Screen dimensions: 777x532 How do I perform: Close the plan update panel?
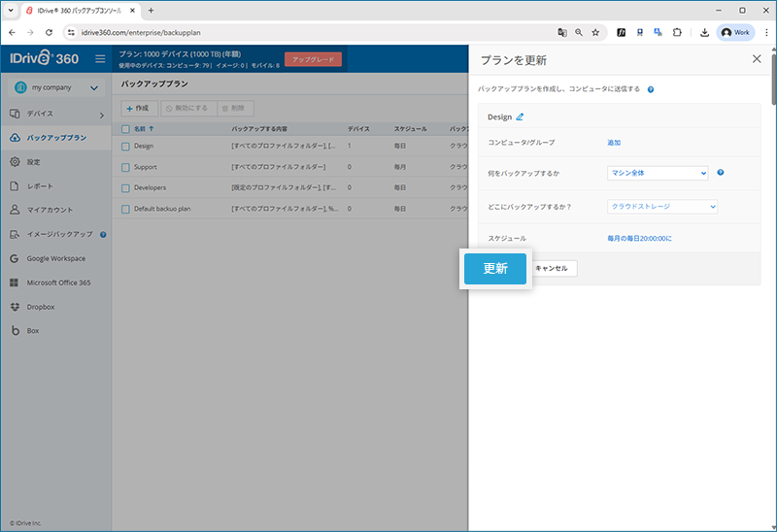tap(757, 59)
